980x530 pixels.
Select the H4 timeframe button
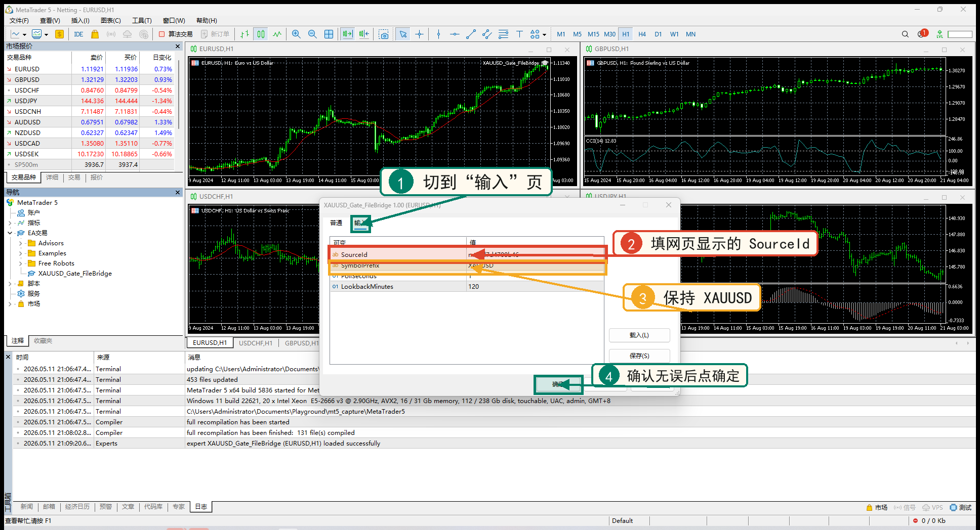pyautogui.click(x=642, y=34)
